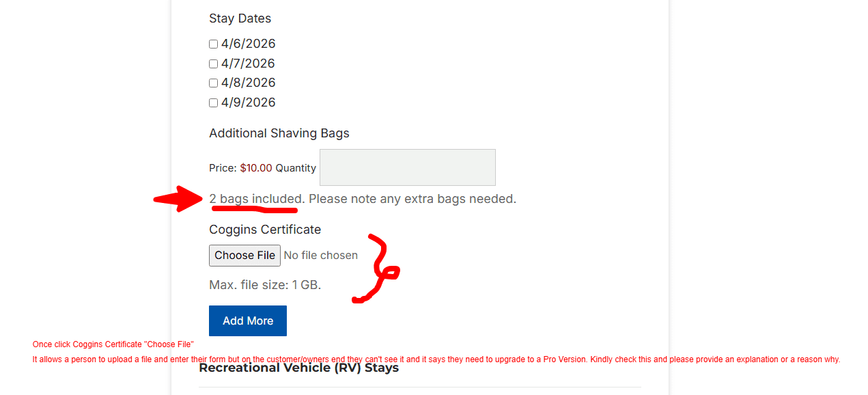Check the 4/6/2026 stay date box

(213, 44)
